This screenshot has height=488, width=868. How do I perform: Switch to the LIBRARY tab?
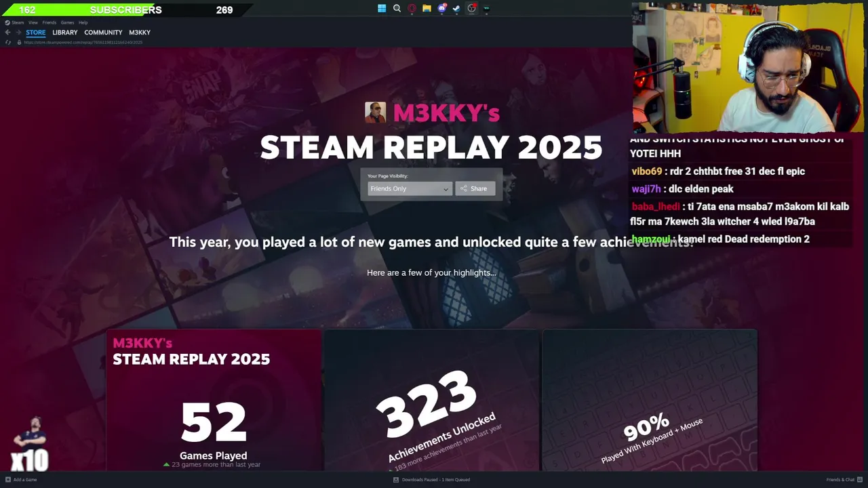(x=65, y=33)
